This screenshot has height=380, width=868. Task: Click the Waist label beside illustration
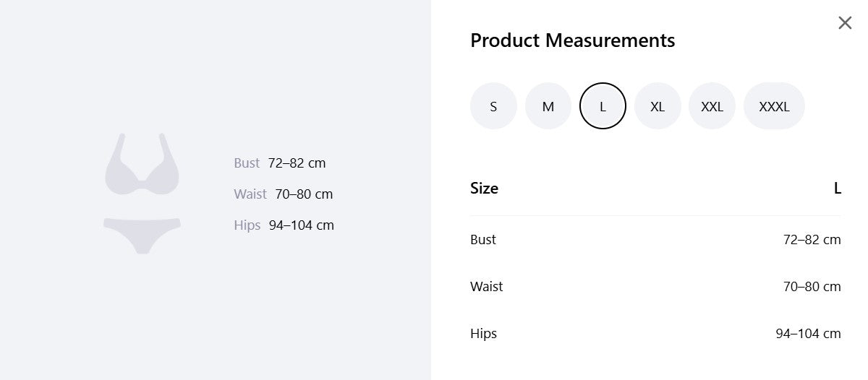click(x=250, y=194)
